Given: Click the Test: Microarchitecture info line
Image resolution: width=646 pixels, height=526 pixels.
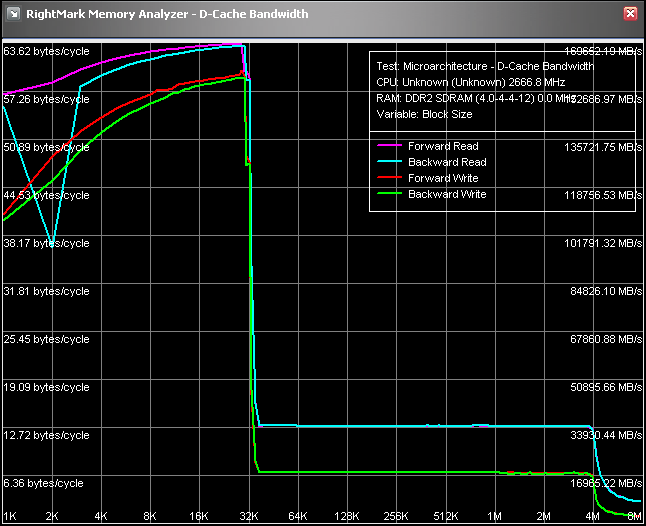Looking at the screenshot, I should 485,66.
